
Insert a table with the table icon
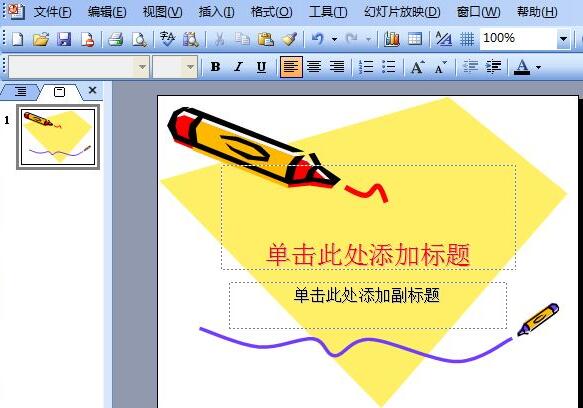(x=415, y=39)
